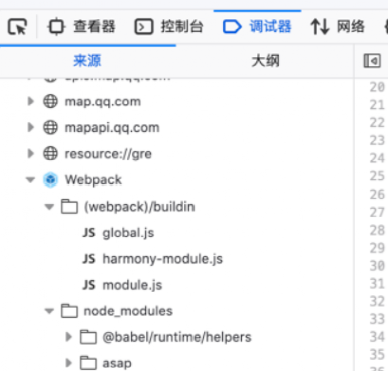The width and height of the screenshot is (388, 371).
Task: Click the Webpack cube icon
Action: (x=50, y=180)
